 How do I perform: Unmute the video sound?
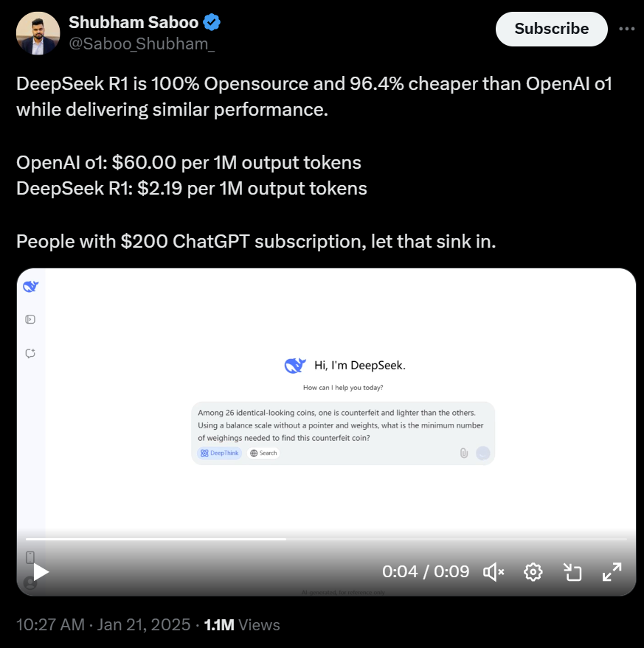(494, 571)
